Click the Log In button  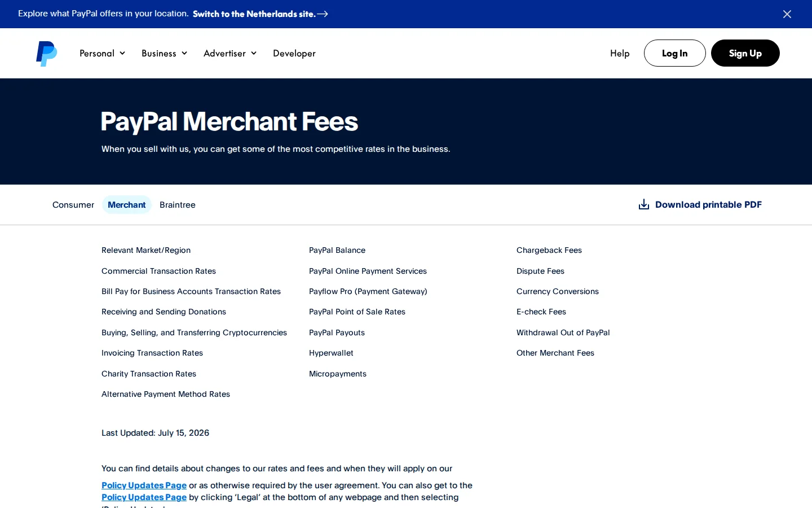pos(674,53)
